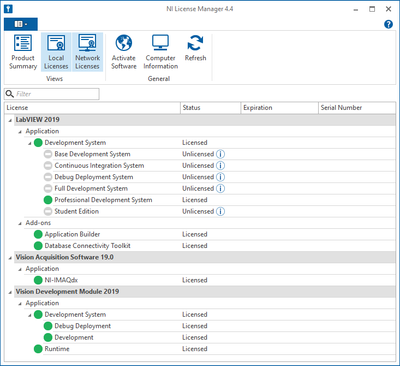Collapse Application node under Vision Development Module
400x366 pixels.
click(20, 304)
